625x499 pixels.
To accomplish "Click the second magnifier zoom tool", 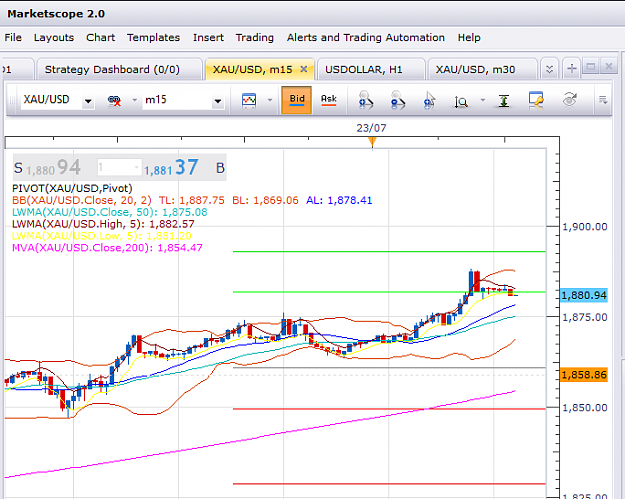I will click(x=397, y=100).
